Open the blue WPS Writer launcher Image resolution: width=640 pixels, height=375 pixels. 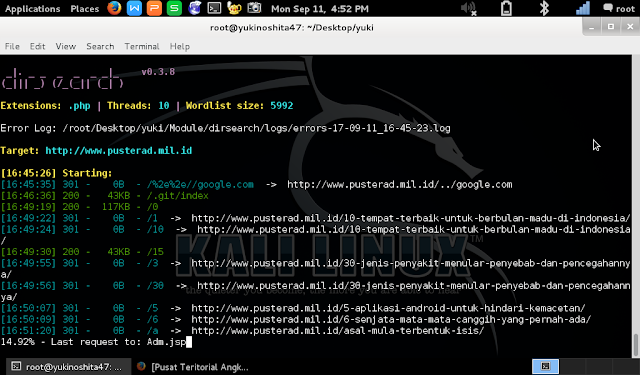tap(134, 8)
